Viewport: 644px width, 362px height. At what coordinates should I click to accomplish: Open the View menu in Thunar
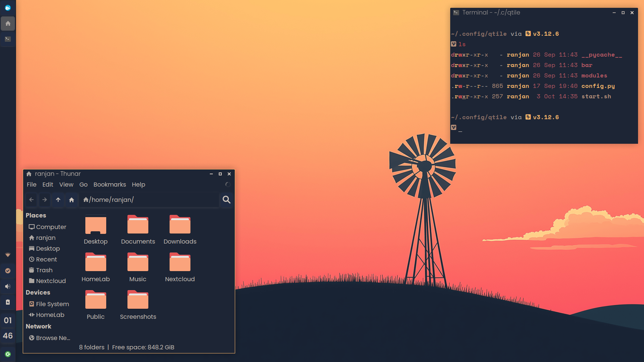point(66,184)
